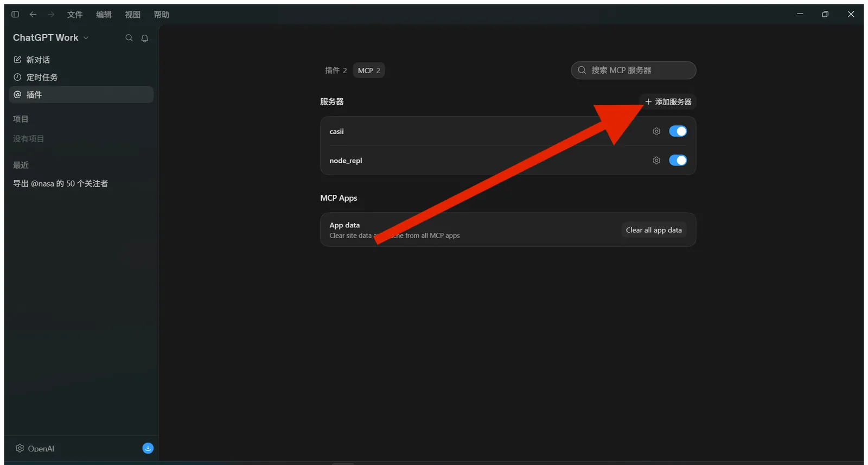Open OpenAI settings in the sidebar footer
This screenshot has height=465, width=868.
pyautogui.click(x=35, y=449)
